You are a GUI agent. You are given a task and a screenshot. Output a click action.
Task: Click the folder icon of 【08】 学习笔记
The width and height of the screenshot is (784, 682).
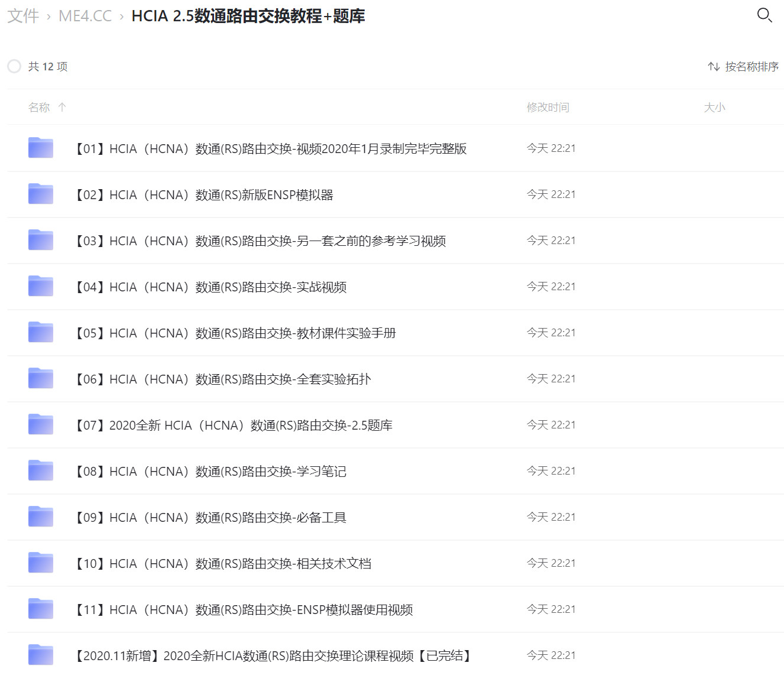pos(41,470)
